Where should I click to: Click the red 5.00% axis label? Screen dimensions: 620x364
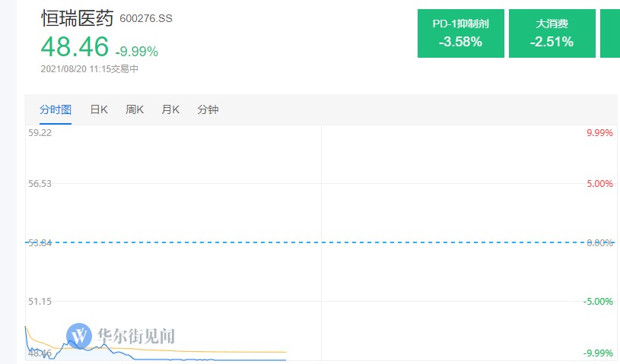click(x=599, y=184)
